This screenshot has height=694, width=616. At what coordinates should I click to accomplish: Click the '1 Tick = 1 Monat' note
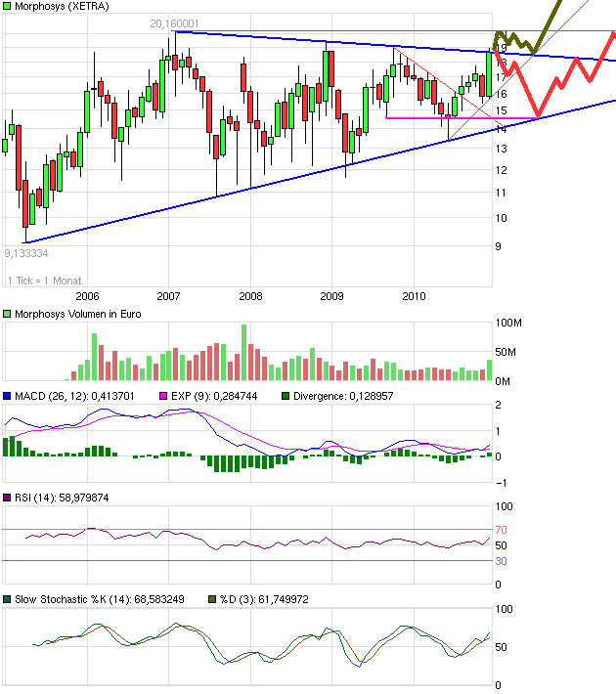click(45, 282)
